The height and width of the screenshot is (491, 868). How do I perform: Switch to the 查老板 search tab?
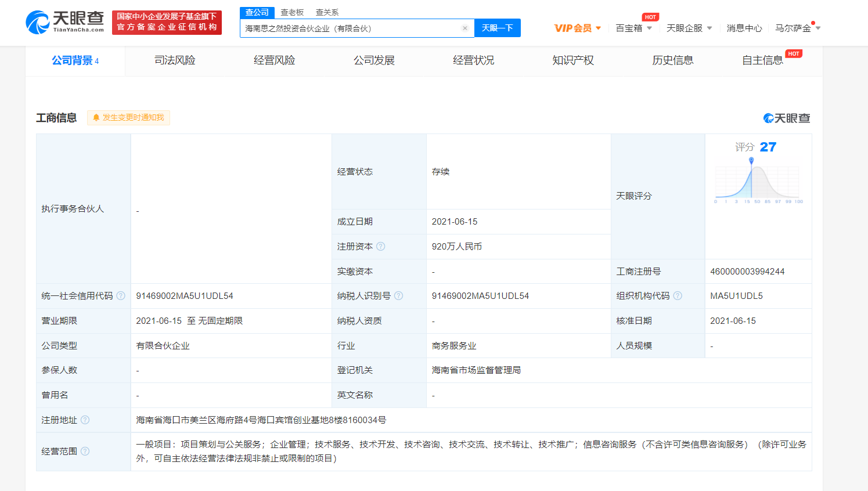292,12
